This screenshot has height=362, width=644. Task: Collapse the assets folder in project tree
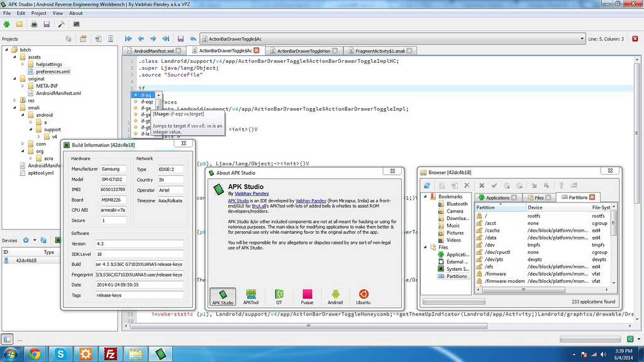tap(15, 57)
